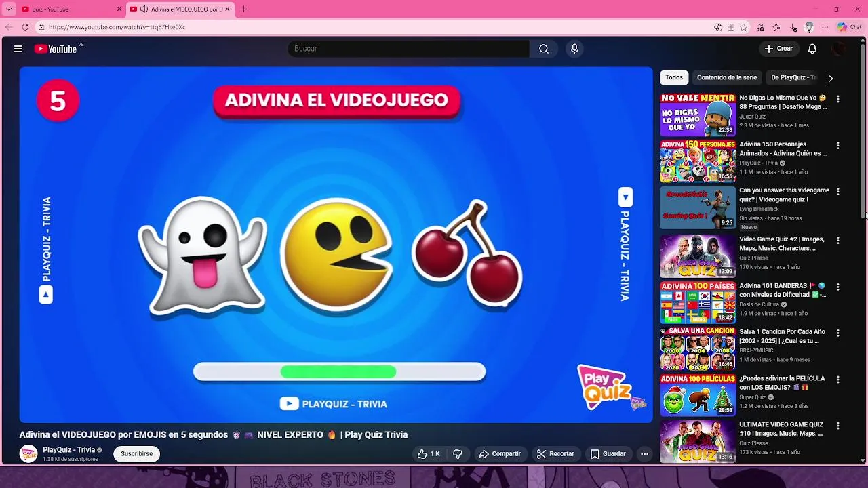Dislike the video with thumbs down

(x=458, y=454)
